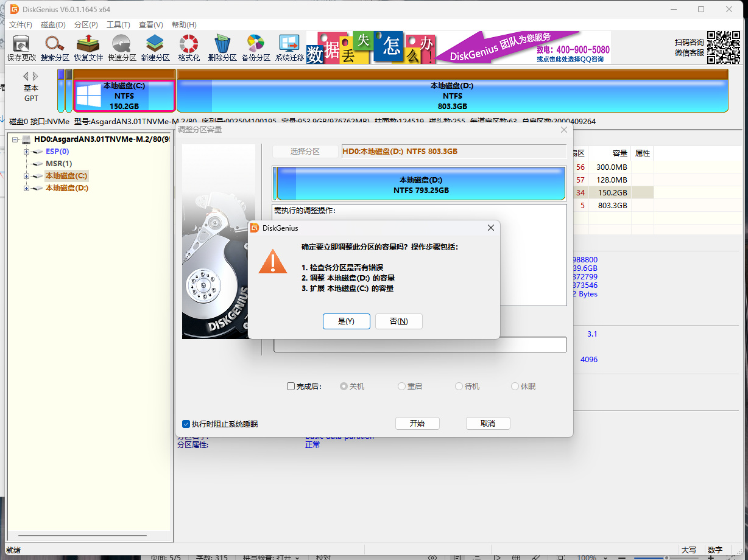Image resolution: width=748 pixels, height=560 pixels.
Task: Collapse the HD0 AsgardAN3 disk tree node
Action: [x=15, y=139]
